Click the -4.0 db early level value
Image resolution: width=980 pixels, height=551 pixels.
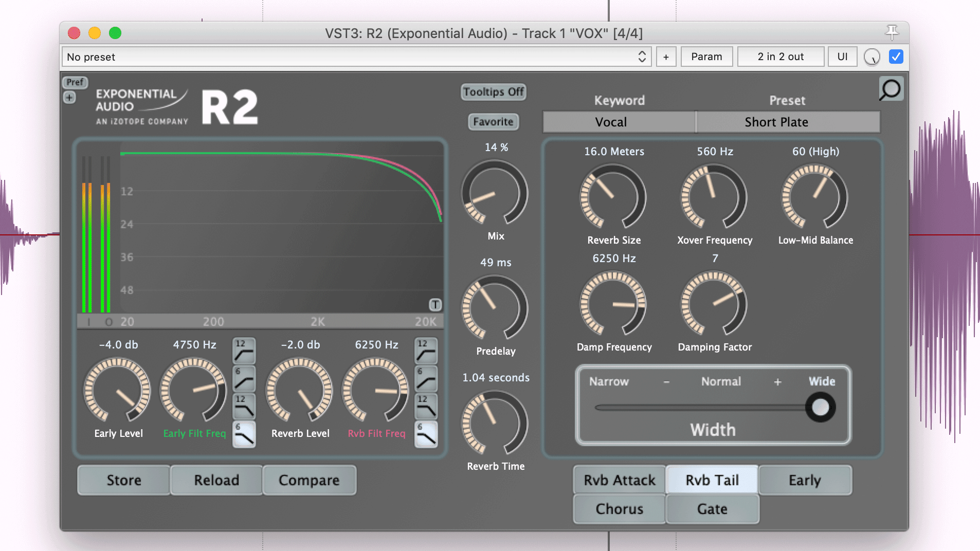pos(118,345)
